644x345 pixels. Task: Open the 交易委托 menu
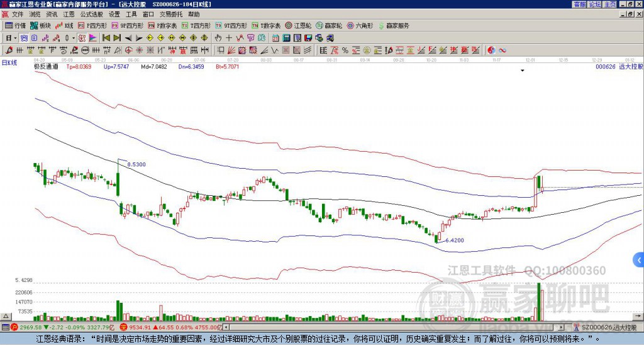point(171,14)
